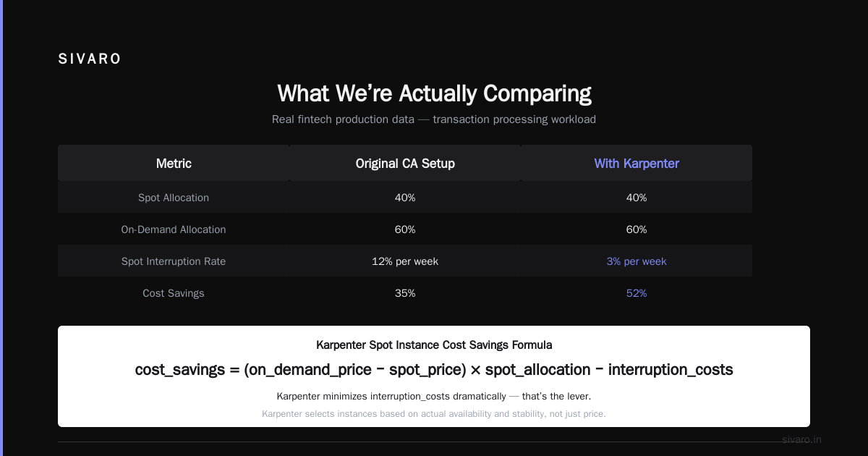Select the "Cost Savings" row label
The image size is (868, 456).
174,293
